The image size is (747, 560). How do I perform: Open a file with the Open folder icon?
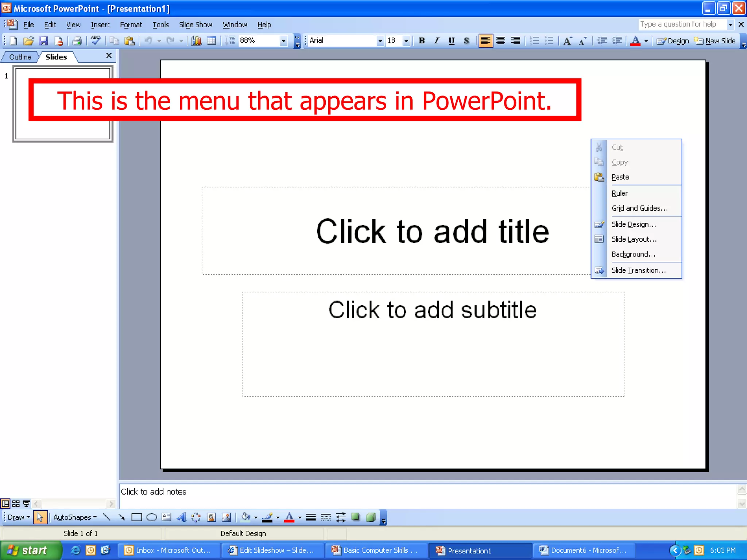28,41
